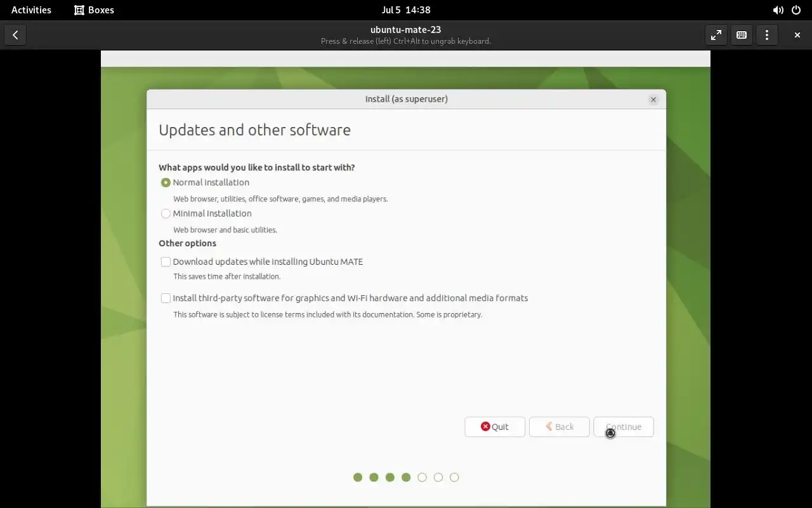Click the Back button
Screen dimensions: 812x508
559,427
